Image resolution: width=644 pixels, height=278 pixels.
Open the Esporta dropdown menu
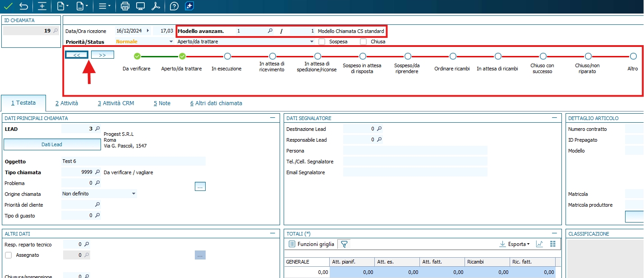(x=515, y=244)
